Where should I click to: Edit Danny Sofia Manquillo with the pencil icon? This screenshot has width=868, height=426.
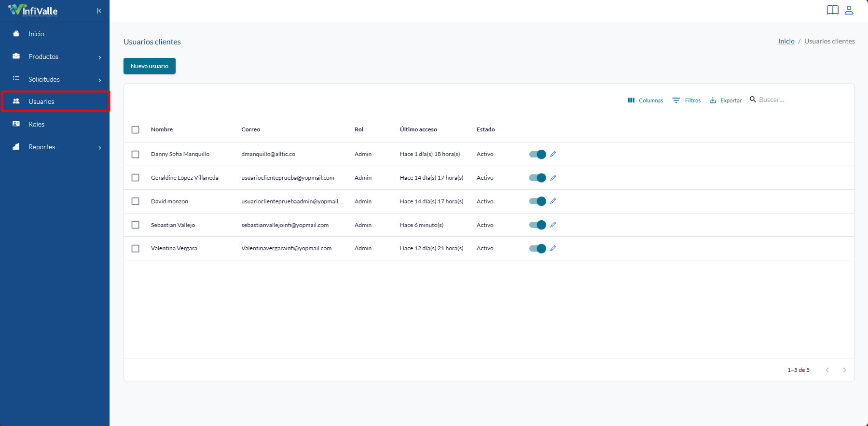[x=553, y=154]
